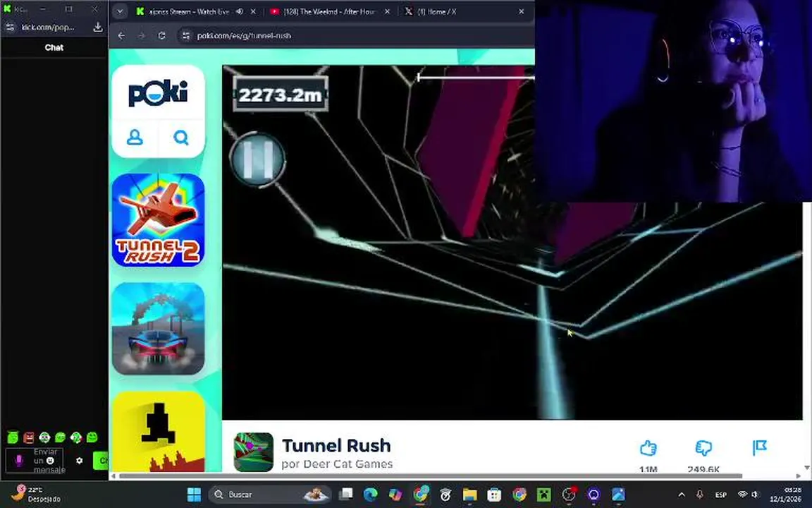This screenshot has width=812, height=508.
Task: Switch to the Home / X tab
Action: 438,11
